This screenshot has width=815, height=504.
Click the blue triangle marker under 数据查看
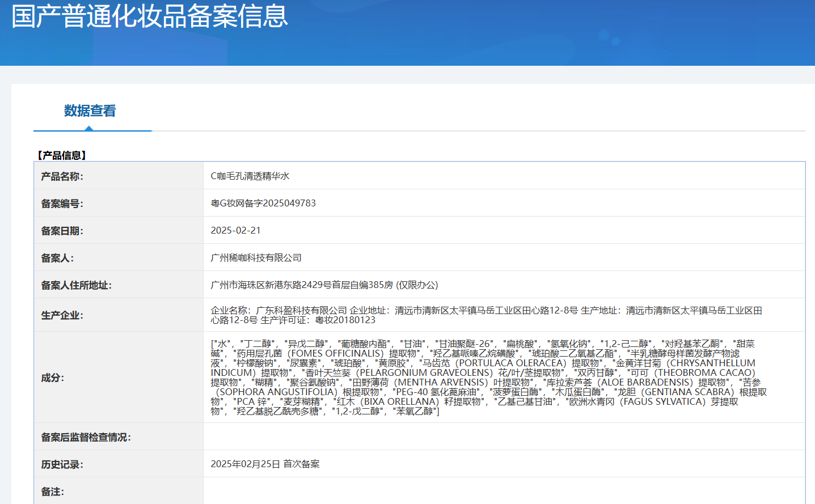coord(89,129)
